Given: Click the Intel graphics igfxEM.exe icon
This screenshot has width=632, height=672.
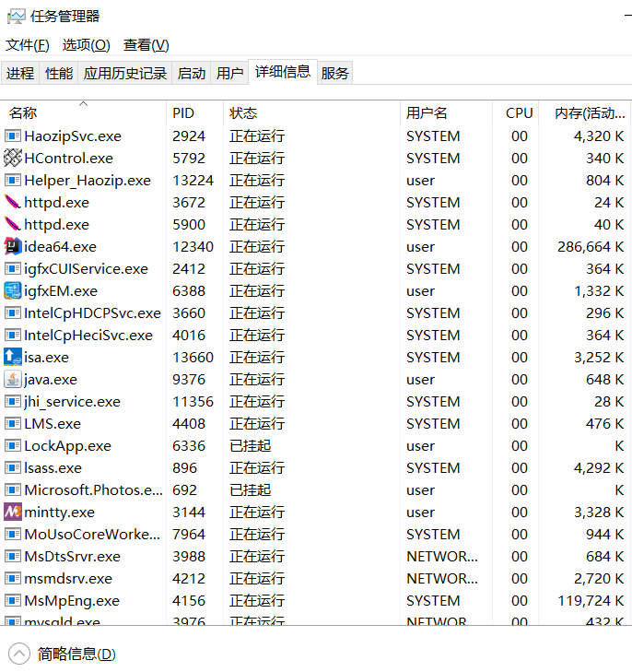Looking at the screenshot, I should [12, 291].
